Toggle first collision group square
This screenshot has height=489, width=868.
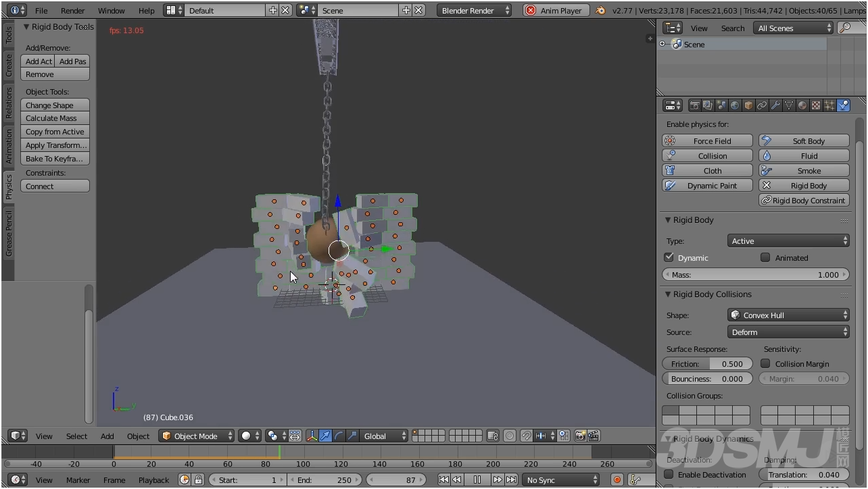tap(671, 411)
